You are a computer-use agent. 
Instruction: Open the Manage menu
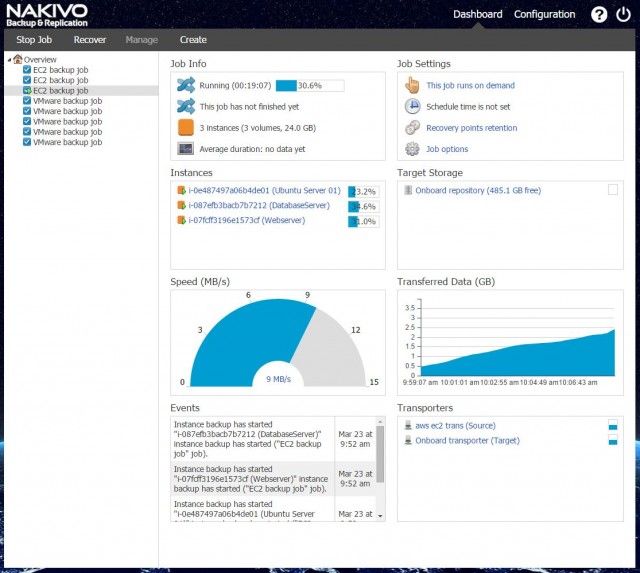(x=142, y=40)
